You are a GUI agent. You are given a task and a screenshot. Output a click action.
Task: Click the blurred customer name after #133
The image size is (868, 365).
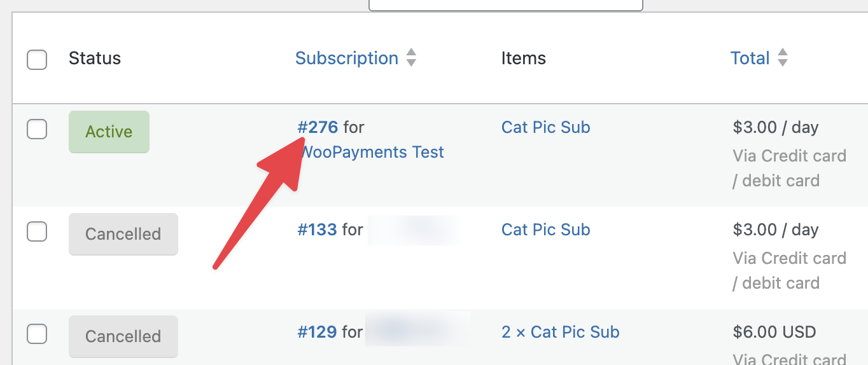[414, 230]
